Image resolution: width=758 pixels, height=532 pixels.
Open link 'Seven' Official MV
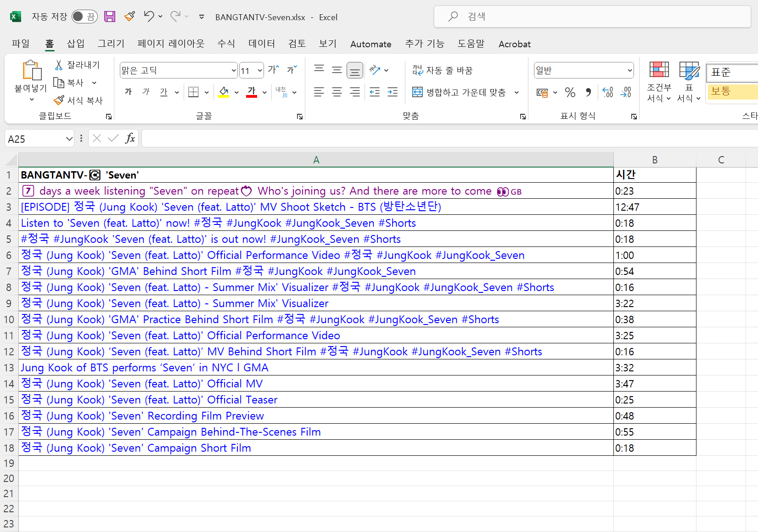pyautogui.click(x=142, y=384)
